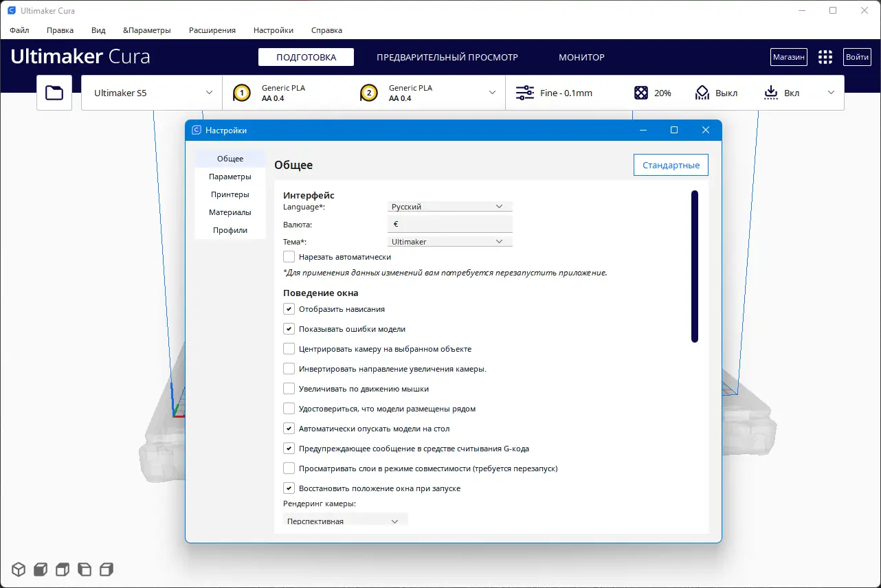Viewport: 881px width, 588px height.
Task: Open the Тема dropdown showing Ultimaker
Action: point(450,242)
